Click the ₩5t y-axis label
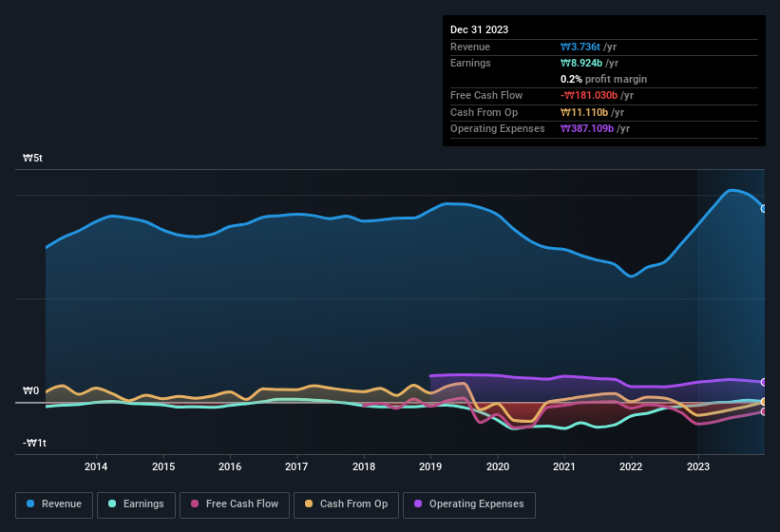The height and width of the screenshot is (532, 780). pos(33,158)
